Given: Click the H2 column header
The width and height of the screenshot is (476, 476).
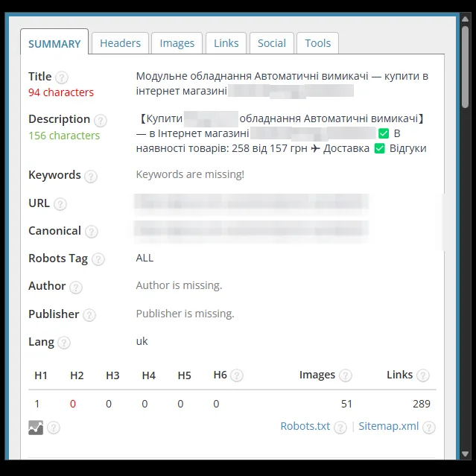Looking at the screenshot, I should (x=77, y=375).
